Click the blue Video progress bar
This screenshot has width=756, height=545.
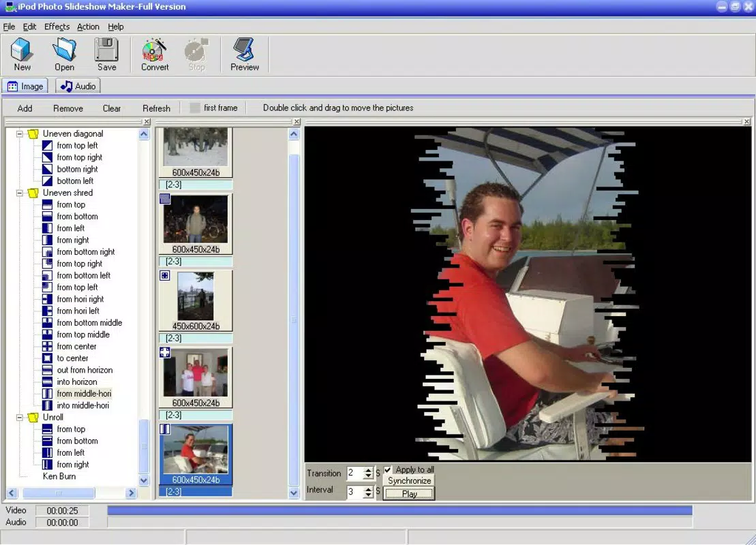click(x=399, y=510)
